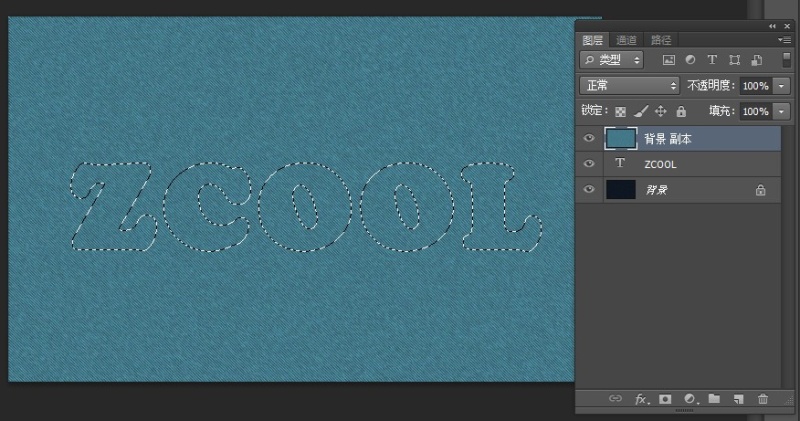Hide the 背景 副本 layer
Screen dimensions: 800x421
[589, 138]
